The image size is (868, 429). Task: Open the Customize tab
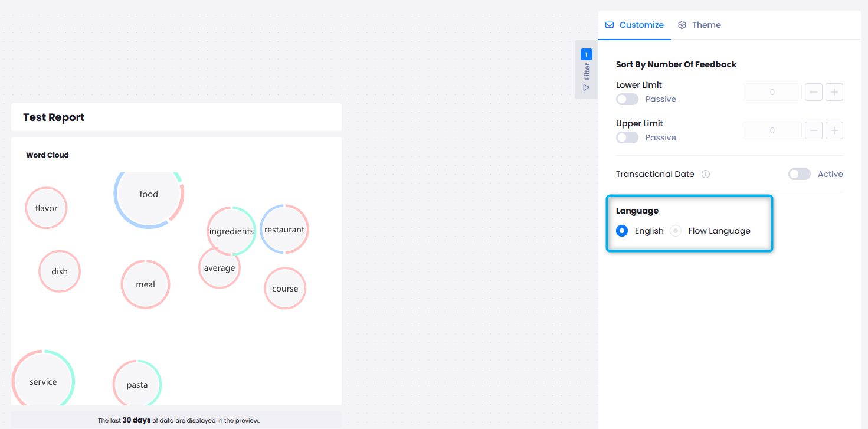pyautogui.click(x=634, y=25)
